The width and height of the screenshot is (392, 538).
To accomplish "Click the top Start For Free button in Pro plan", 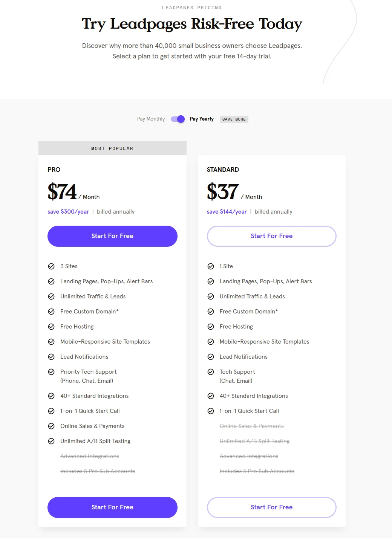I will tap(112, 236).
